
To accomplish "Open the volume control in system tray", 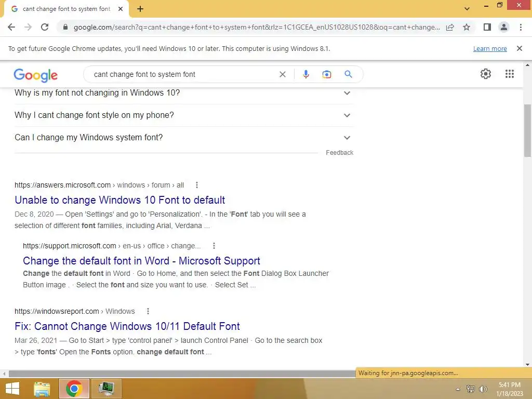I will click(483, 389).
